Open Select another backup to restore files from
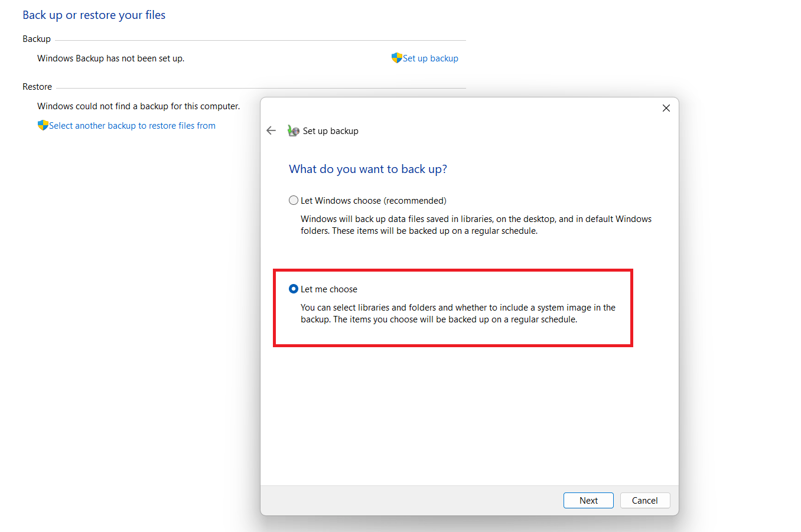Screen dimensions: 801x532 tap(132, 125)
